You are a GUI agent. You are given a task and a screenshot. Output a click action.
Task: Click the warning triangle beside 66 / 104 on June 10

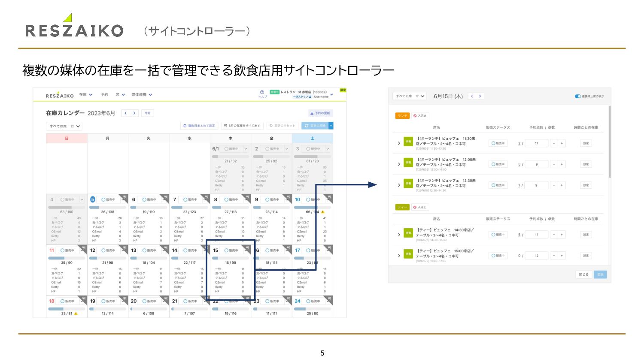tap(323, 212)
